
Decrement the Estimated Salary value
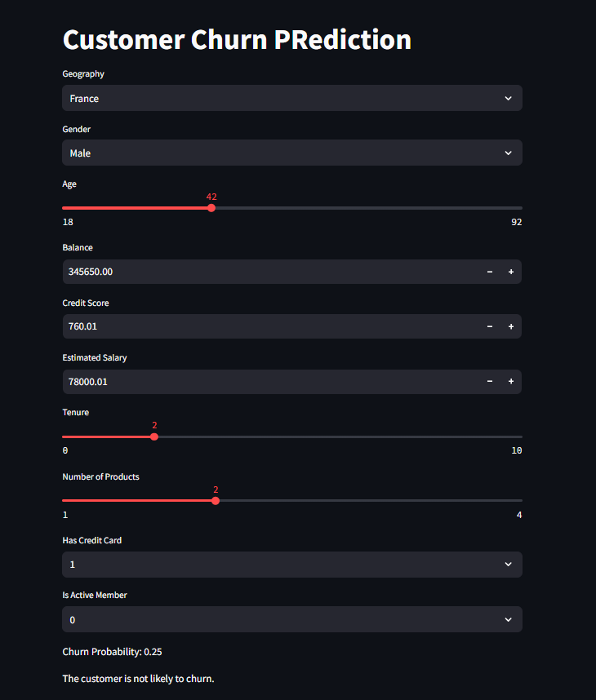(490, 381)
